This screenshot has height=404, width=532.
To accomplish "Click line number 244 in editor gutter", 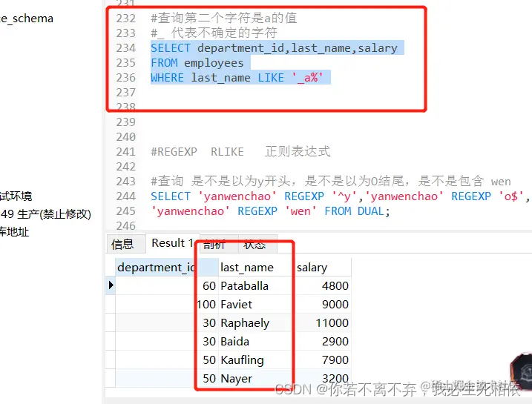I will click(x=126, y=196).
